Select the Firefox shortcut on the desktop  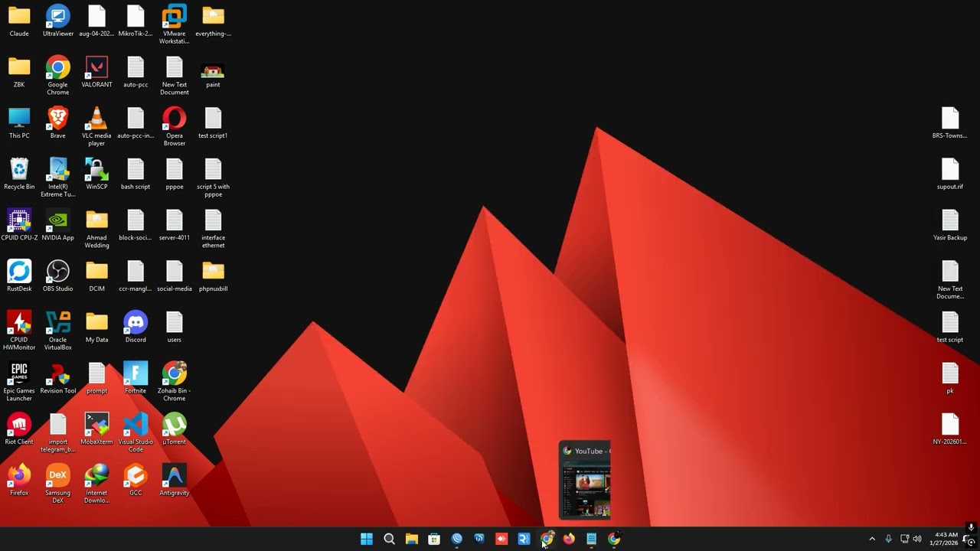click(19, 481)
